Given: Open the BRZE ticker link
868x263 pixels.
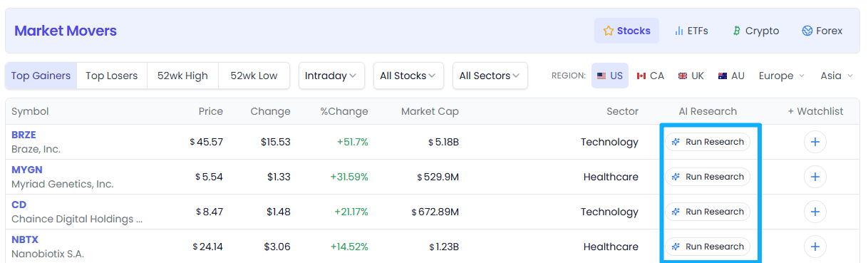Looking at the screenshot, I should coord(24,135).
